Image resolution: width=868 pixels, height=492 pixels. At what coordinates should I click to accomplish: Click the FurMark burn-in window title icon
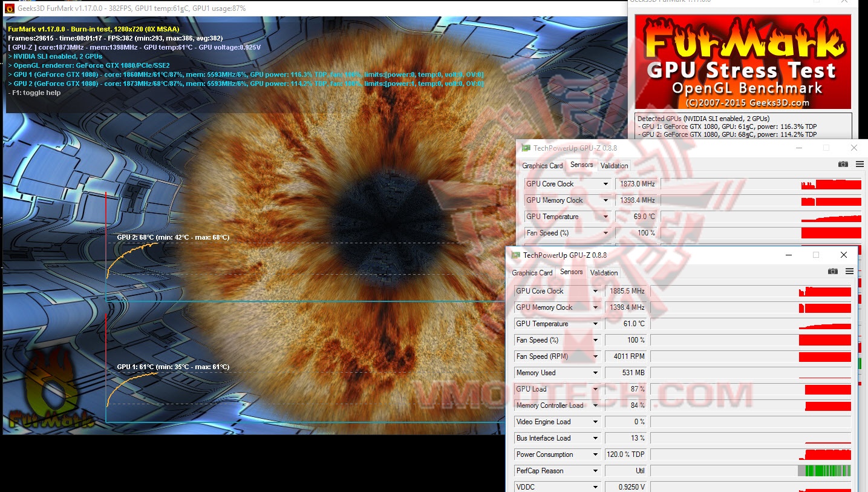click(x=9, y=8)
